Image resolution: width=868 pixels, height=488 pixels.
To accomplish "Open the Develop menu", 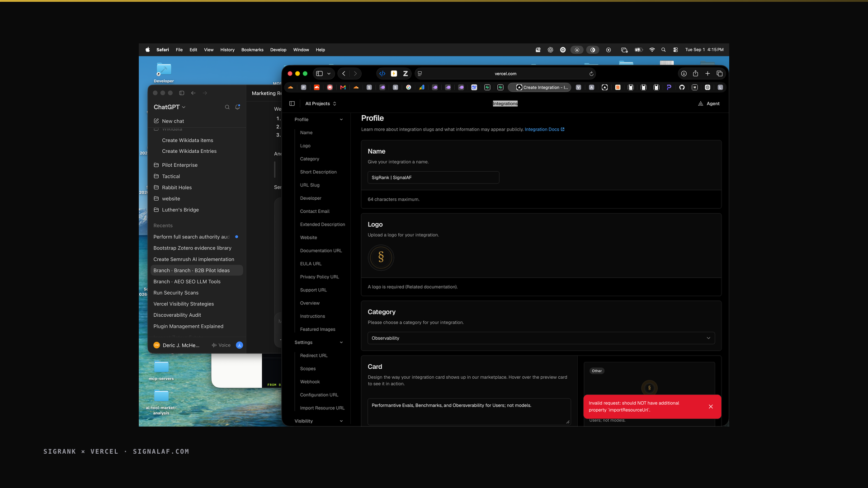I will tap(278, 50).
